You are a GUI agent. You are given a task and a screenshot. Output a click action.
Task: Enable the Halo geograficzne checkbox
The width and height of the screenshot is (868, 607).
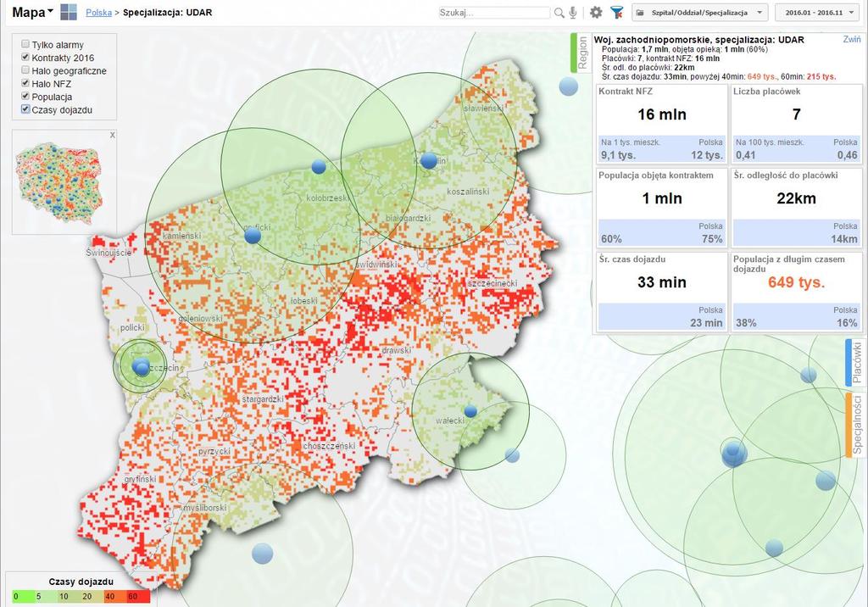click(x=25, y=70)
